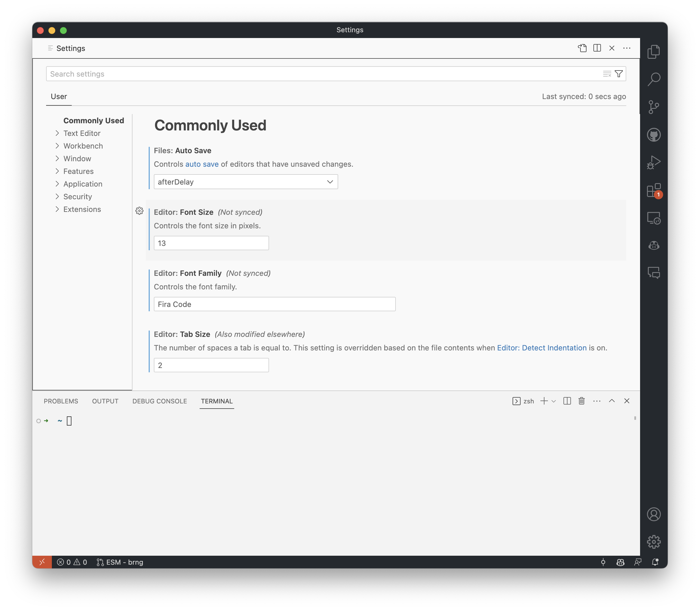
Task: Switch to the DEBUG CONSOLE tab
Action: coord(159,401)
